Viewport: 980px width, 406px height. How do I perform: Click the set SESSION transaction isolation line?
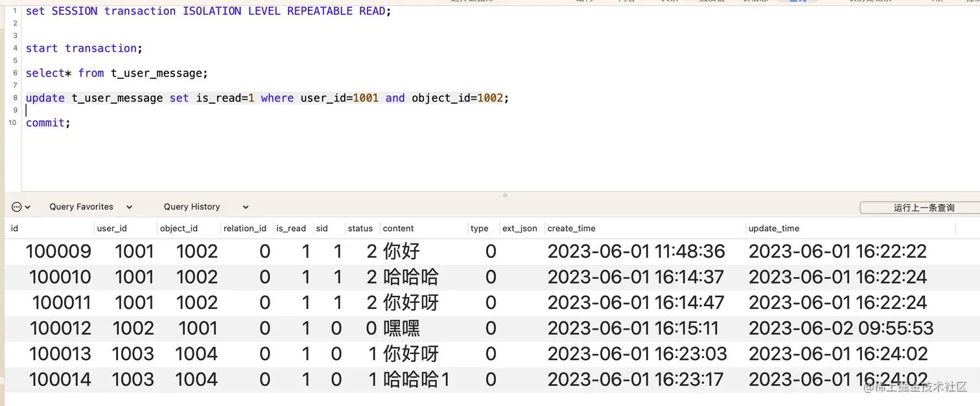coord(208,11)
